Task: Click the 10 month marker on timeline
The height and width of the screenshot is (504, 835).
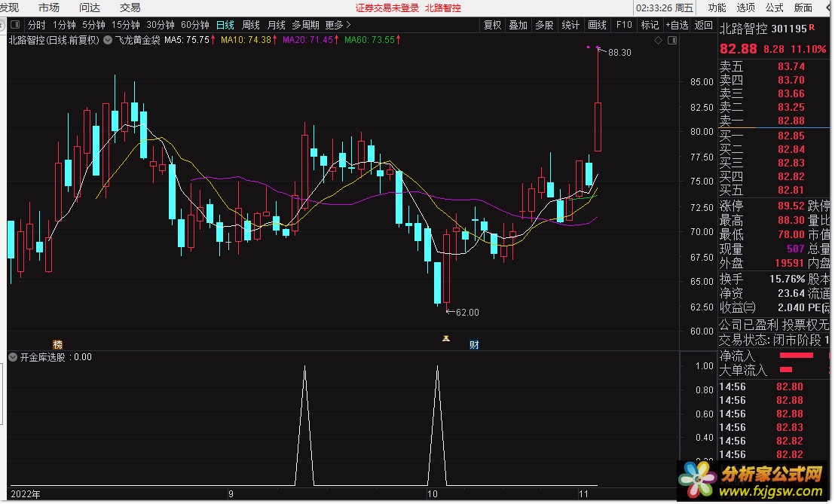Action: click(433, 494)
